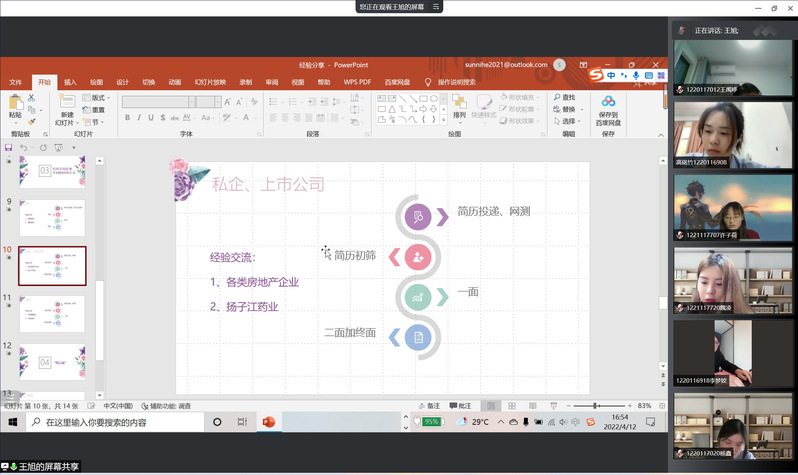Toggle the Notes (备注) pane in status bar
This screenshot has width=798, height=475.
click(428, 406)
